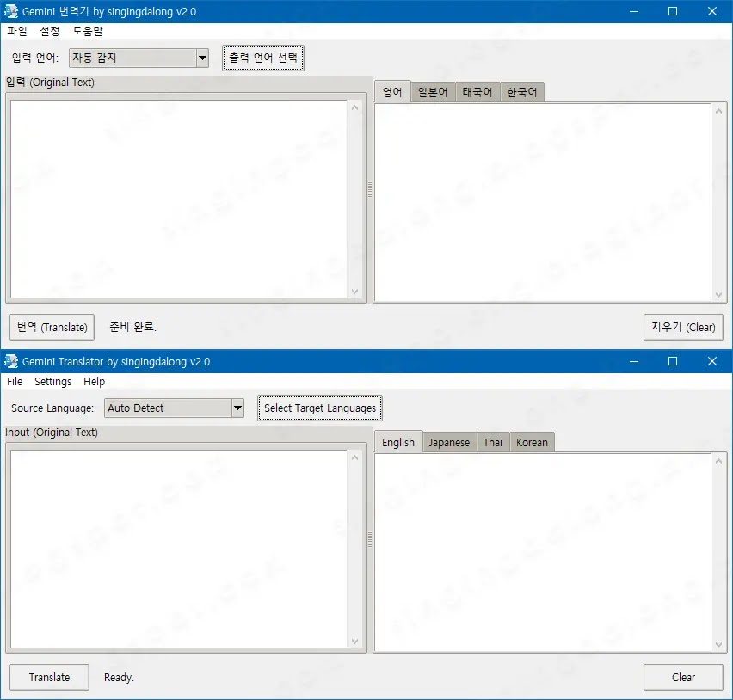Click the 번역 (Translate) button
733x700 pixels.
52,327
